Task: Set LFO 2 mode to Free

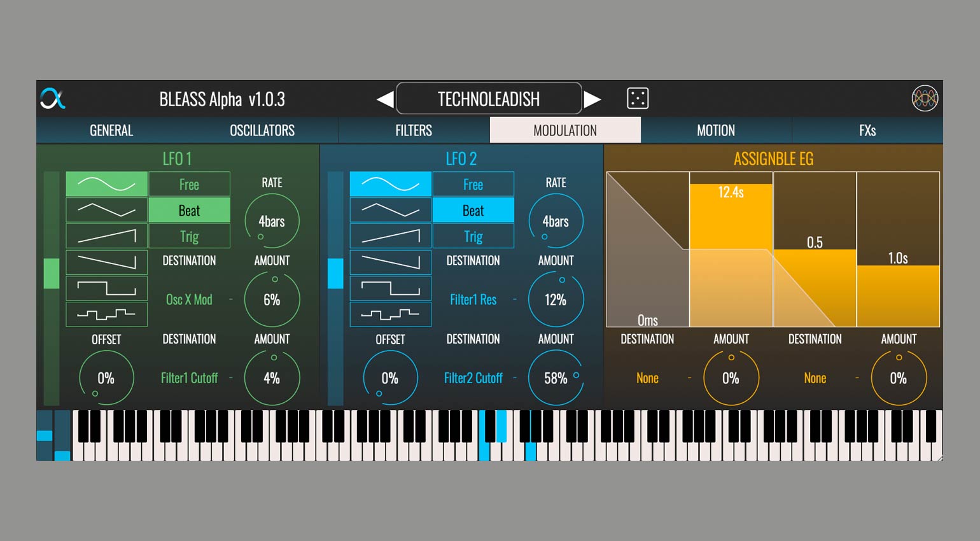Action: pos(473,184)
